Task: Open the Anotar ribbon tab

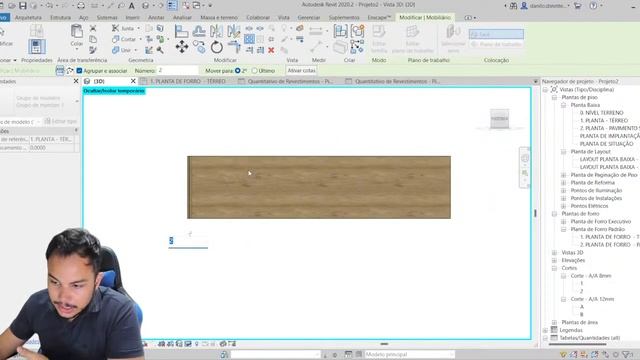Action: (x=156, y=18)
